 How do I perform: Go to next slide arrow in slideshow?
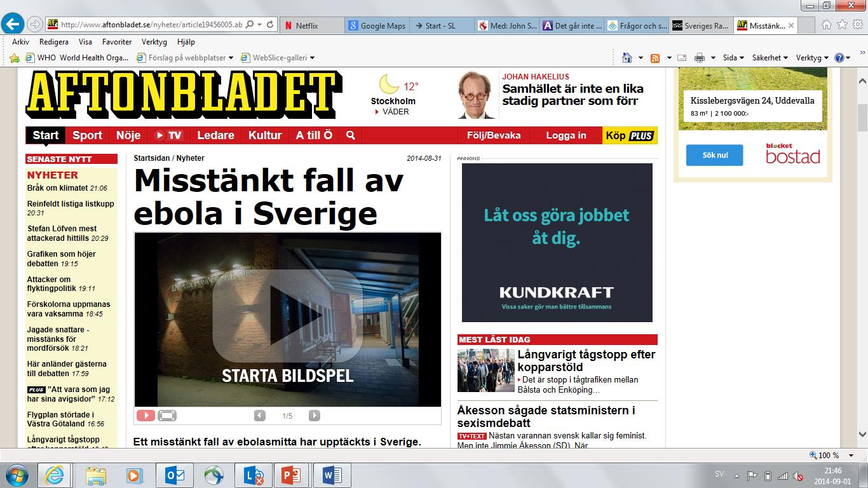click(314, 416)
